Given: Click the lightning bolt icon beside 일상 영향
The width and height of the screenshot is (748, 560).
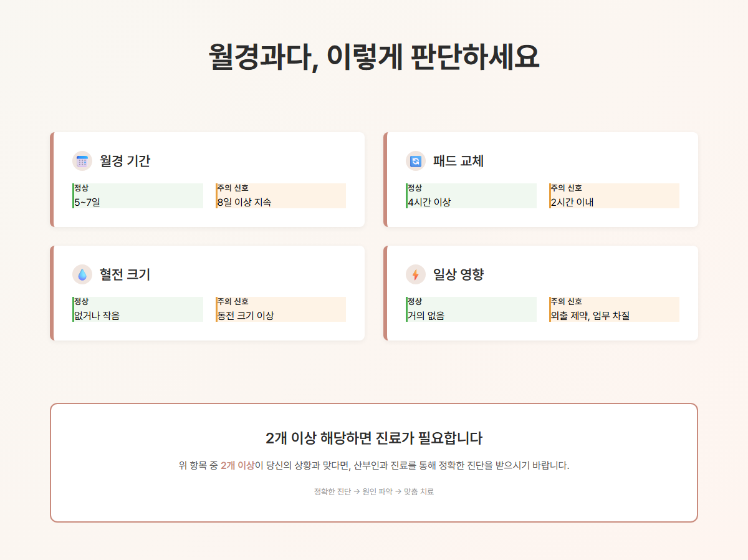Looking at the screenshot, I should 416,274.
